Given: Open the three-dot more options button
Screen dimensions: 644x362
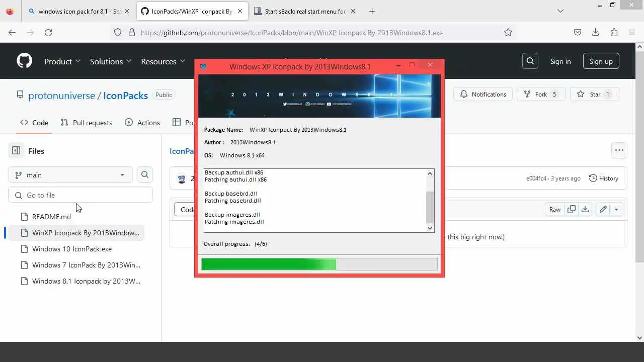Looking at the screenshot, I should pyautogui.click(x=619, y=150).
